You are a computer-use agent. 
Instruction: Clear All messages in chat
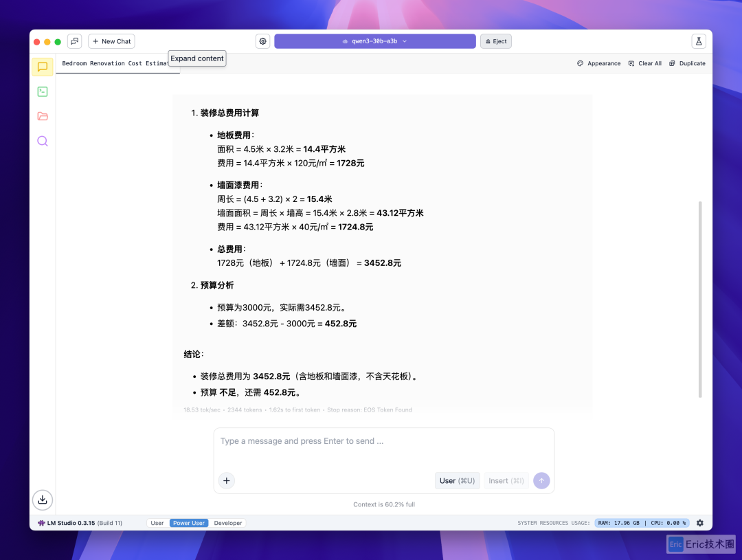(x=644, y=63)
